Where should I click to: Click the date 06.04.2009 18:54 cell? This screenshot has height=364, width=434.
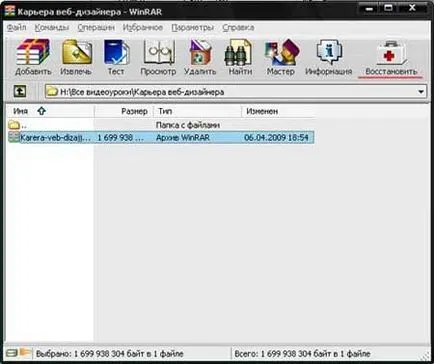[x=276, y=137]
